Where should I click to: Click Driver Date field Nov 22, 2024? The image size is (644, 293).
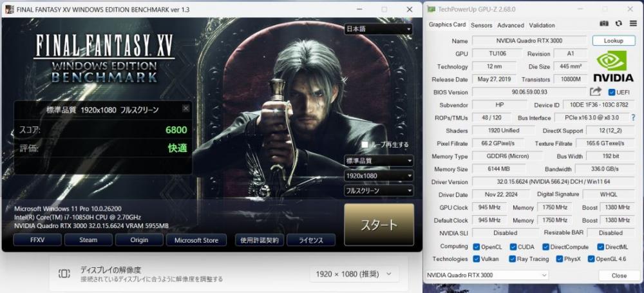coord(500,194)
